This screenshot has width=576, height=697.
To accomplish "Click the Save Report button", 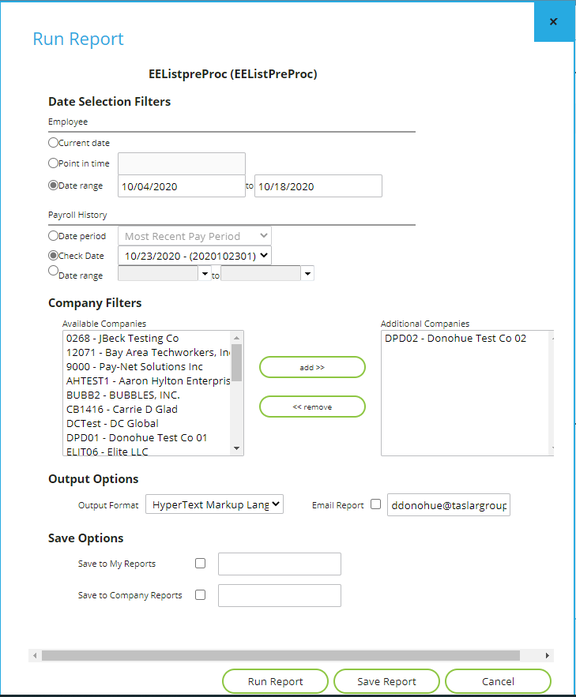I will tap(387, 681).
